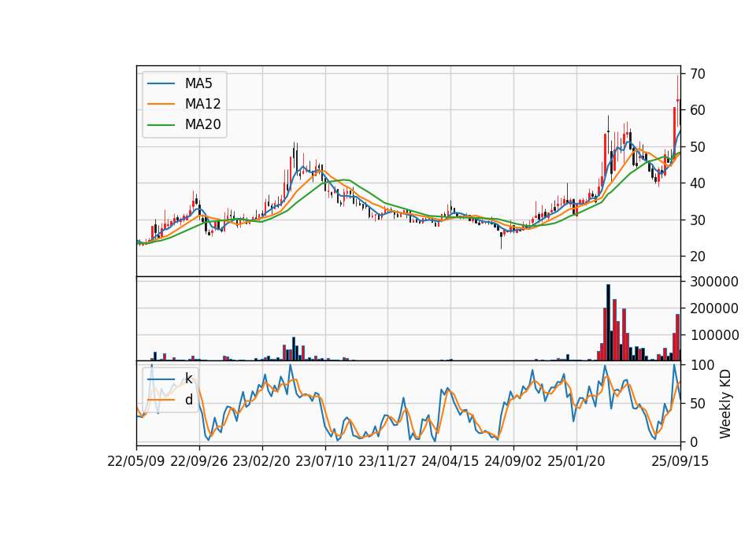
Task: Click the 23/07/10 date axis label
Action: pyautogui.click(x=324, y=461)
